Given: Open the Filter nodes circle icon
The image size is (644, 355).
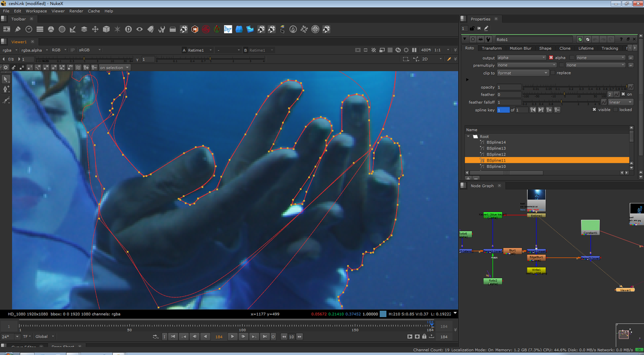Looking at the screenshot, I should [62, 29].
